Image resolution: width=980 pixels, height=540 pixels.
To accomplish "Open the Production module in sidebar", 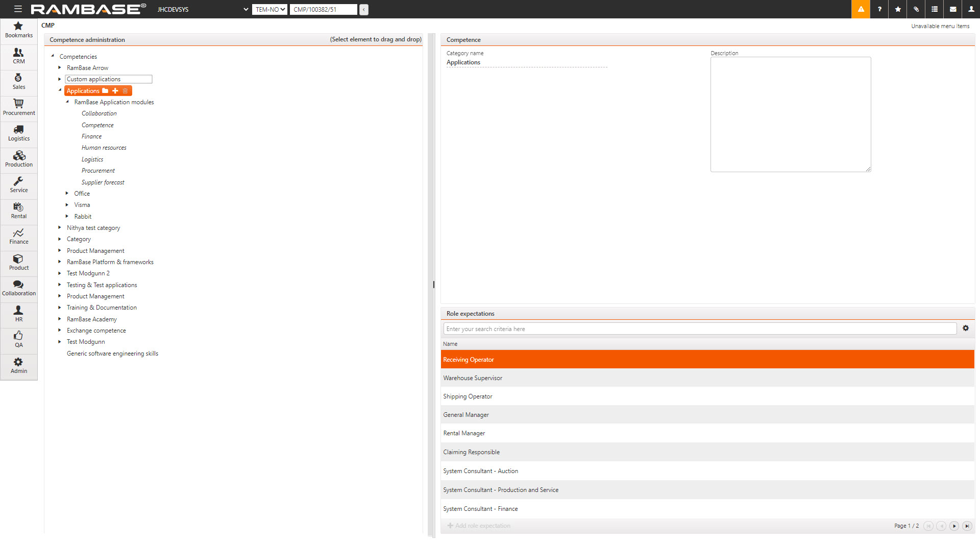I will (x=19, y=159).
